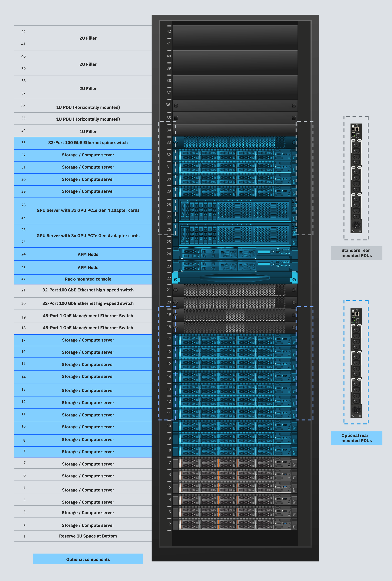
Task: Select the 'Reserve 1U Space at Bottom' row
Action: click(x=88, y=536)
